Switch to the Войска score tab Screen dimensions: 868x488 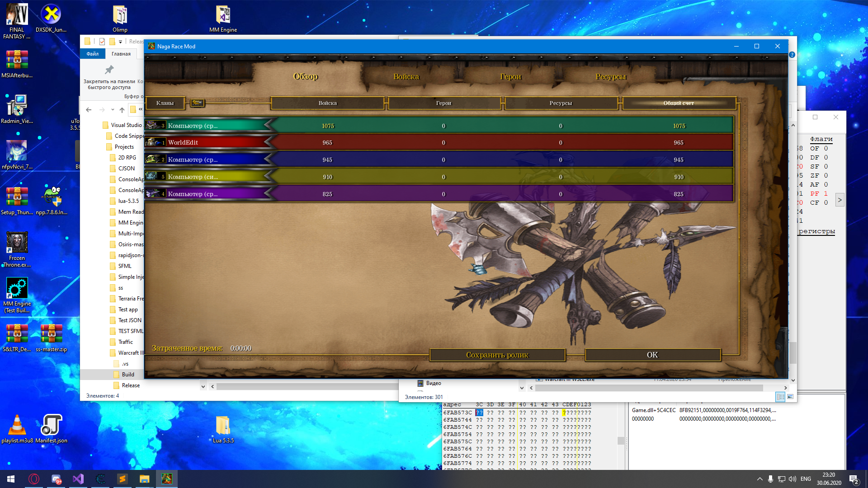[x=406, y=77]
